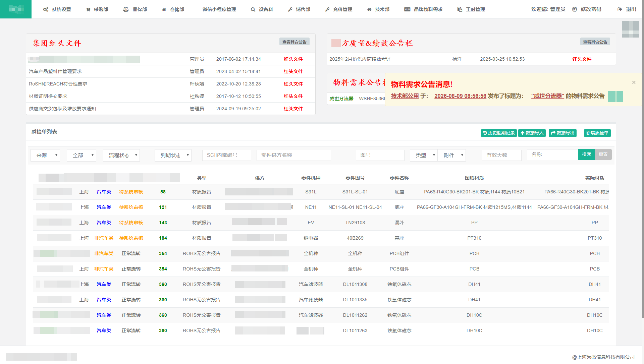The image size is (644, 364).
Task: Click the 零件供方名称 input field
Action: click(294, 155)
